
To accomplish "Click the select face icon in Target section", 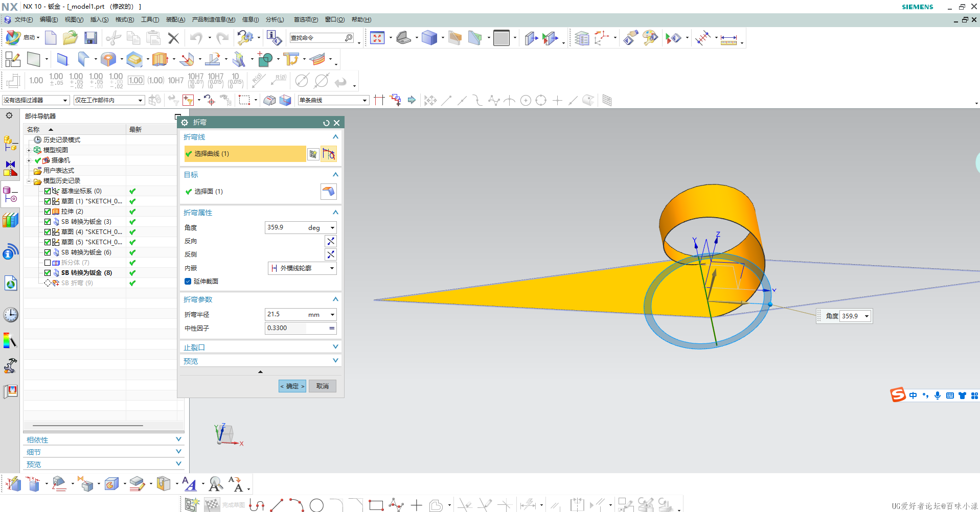I will click(329, 192).
